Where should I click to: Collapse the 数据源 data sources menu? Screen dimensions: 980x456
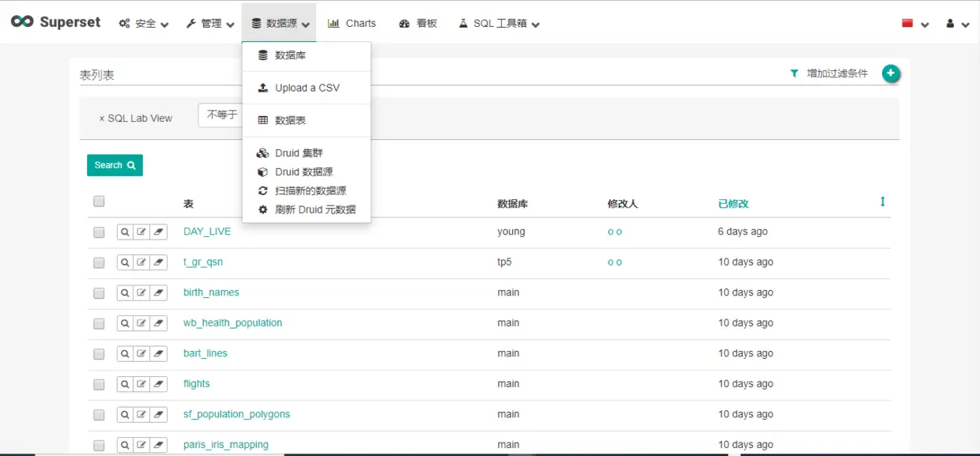click(279, 24)
